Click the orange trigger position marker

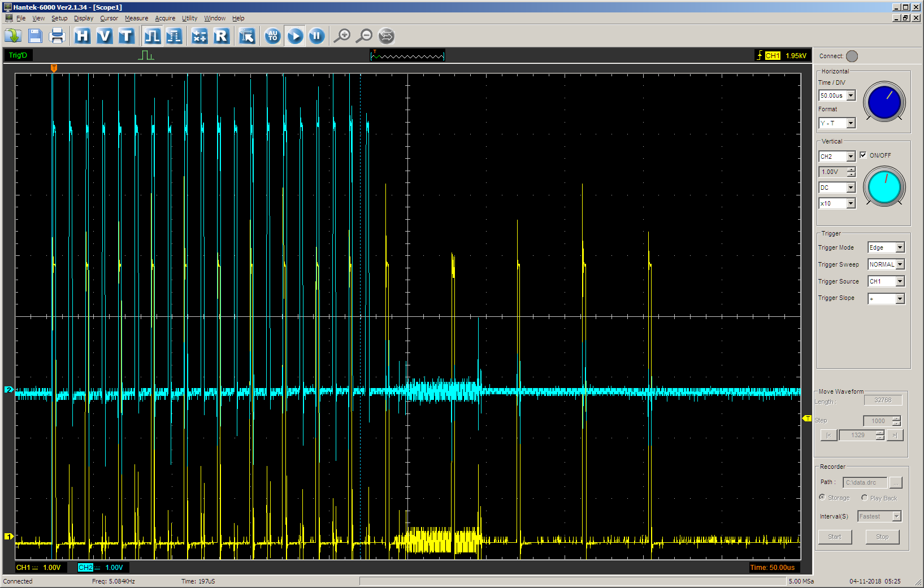point(54,68)
